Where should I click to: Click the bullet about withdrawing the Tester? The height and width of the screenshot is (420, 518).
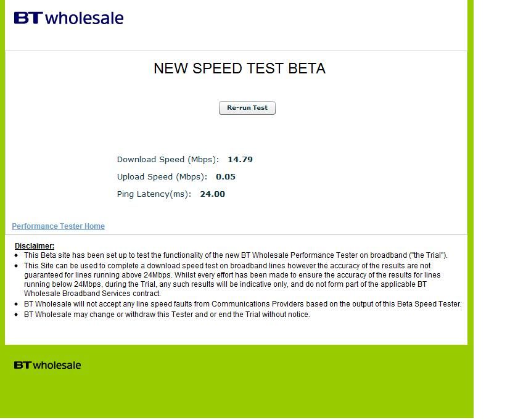point(167,315)
